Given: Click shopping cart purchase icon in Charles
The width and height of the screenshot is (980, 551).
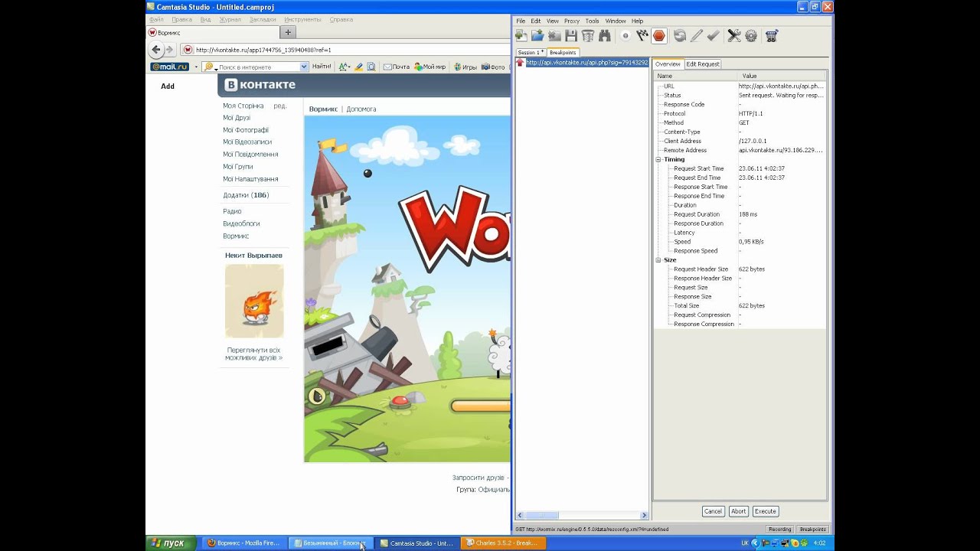Looking at the screenshot, I should (x=772, y=35).
